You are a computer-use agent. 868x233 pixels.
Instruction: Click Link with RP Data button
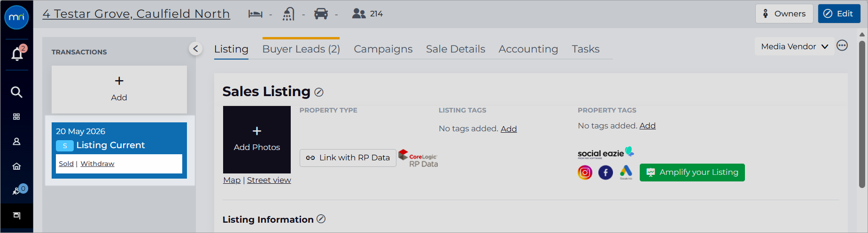pyautogui.click(x=348, y=158)
